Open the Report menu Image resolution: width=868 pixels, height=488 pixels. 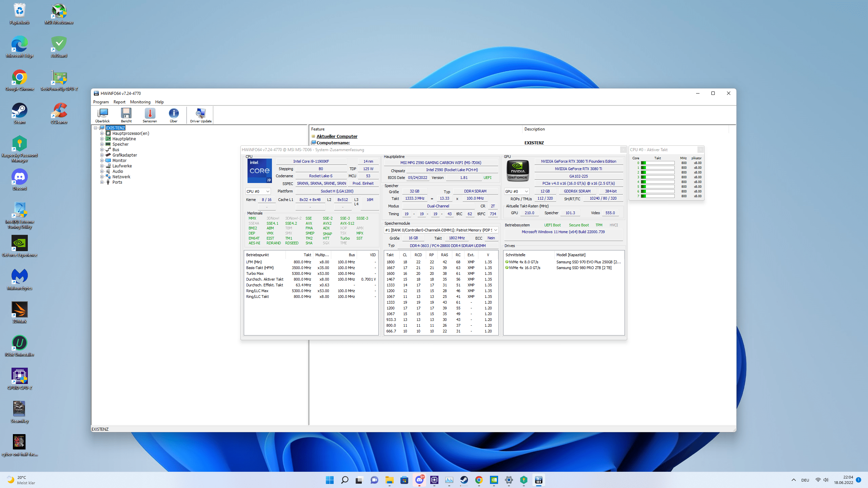click(x=119, y=102)
